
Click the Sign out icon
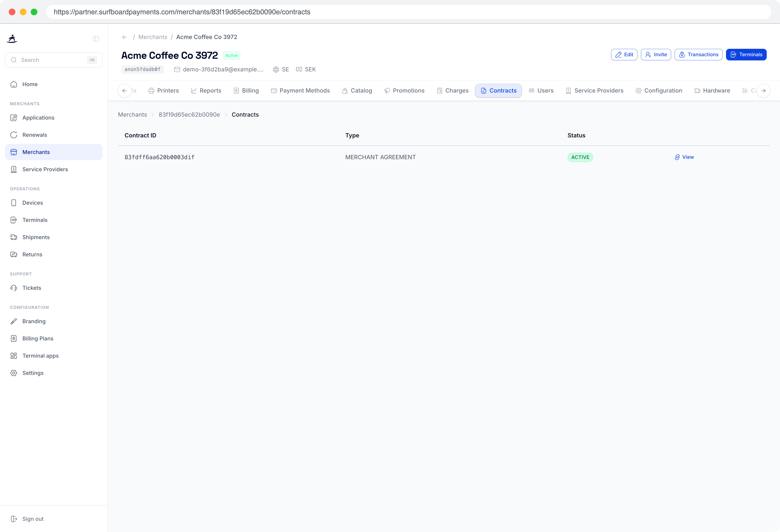coord(14,519)
